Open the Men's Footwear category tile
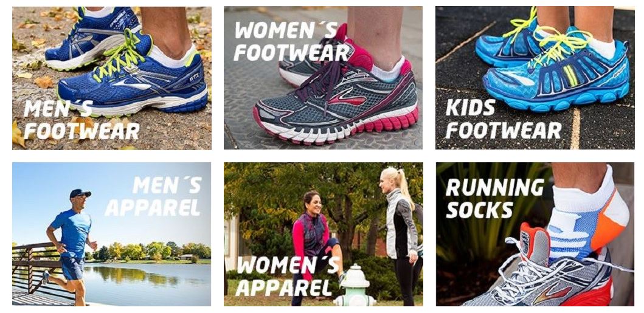Screen dimensions: 644x313 112,78
